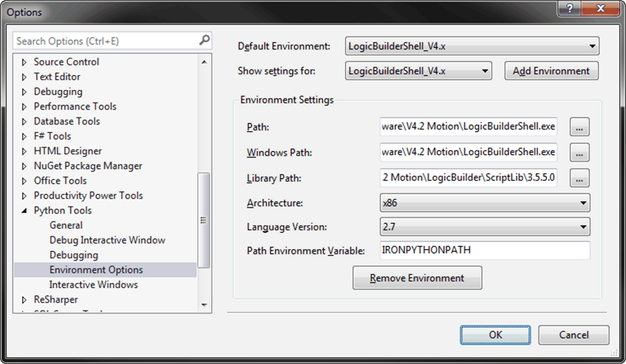This screenshot has height=364, width=626.
Task: Click the options tree scrollbar thumb
Action: pyautogui.click(x=204, y=221)
